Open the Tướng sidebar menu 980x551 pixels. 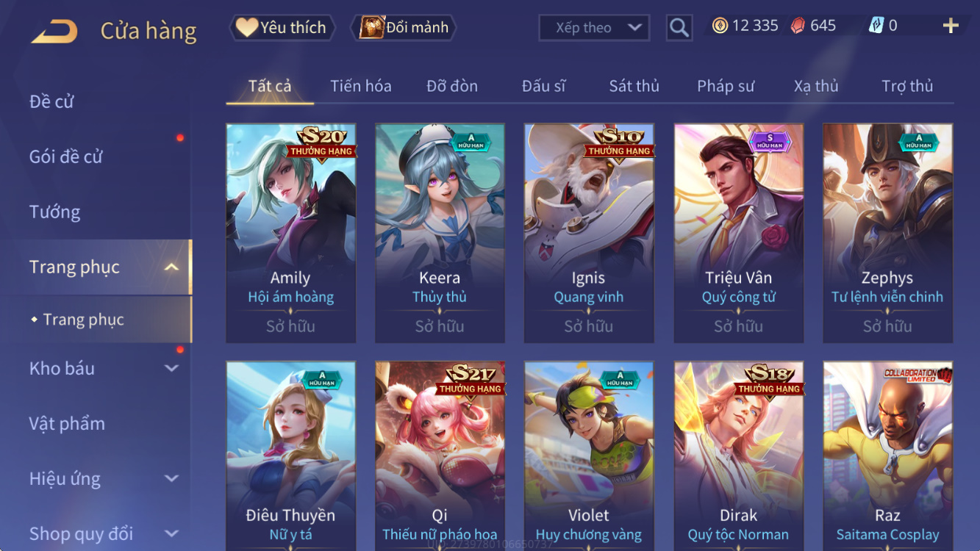[x=54, y=212]
